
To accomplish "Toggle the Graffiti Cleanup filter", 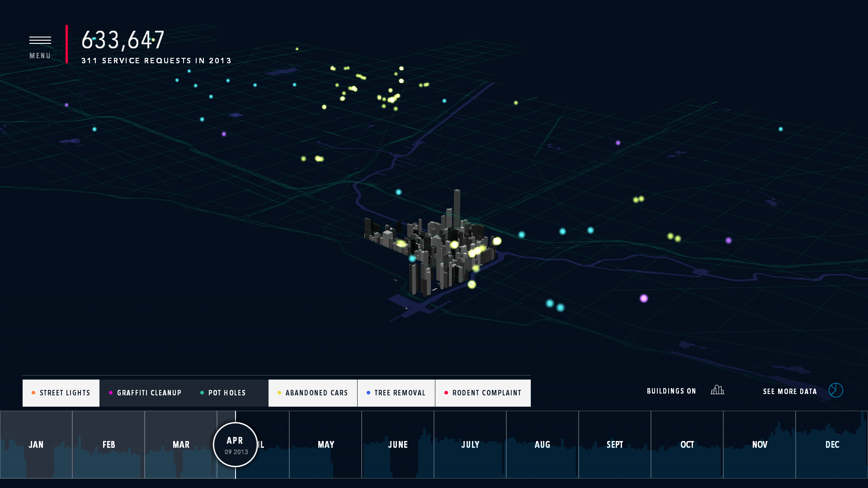I will pos(145,393).
